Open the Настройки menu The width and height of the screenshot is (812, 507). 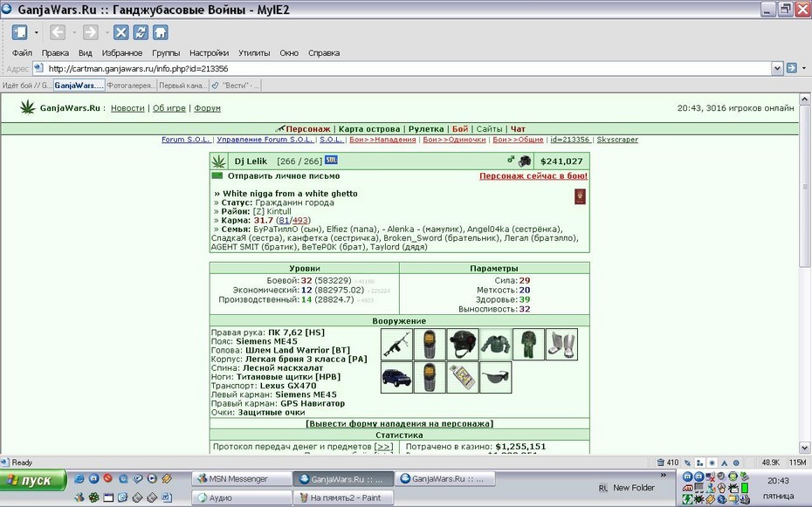click(x=209, y=52)
